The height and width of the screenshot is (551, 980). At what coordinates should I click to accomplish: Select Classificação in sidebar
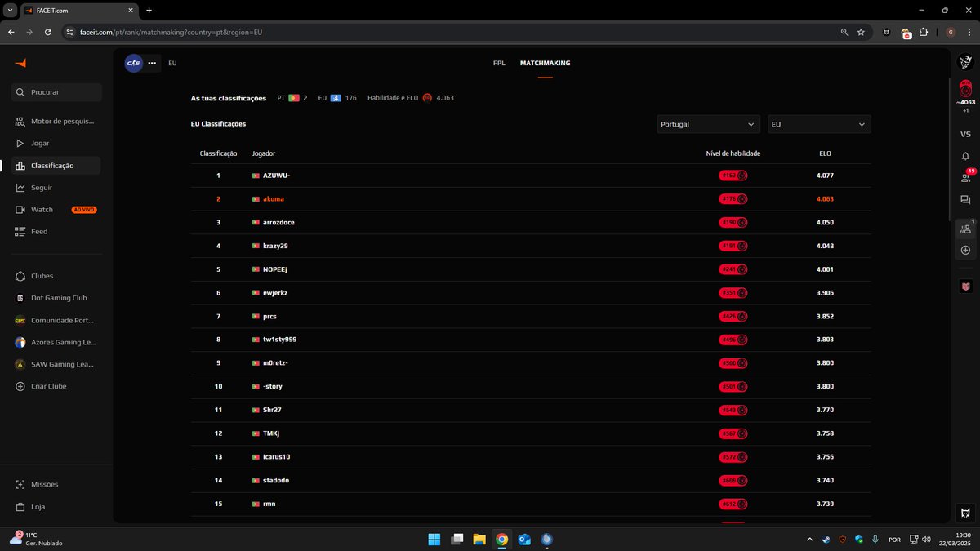(x=55, y=166)
